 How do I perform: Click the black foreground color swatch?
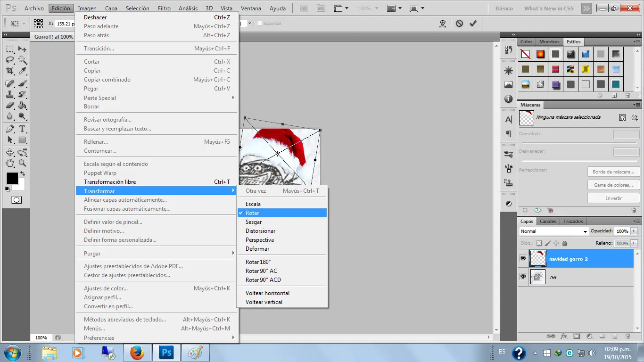[12, 178]
